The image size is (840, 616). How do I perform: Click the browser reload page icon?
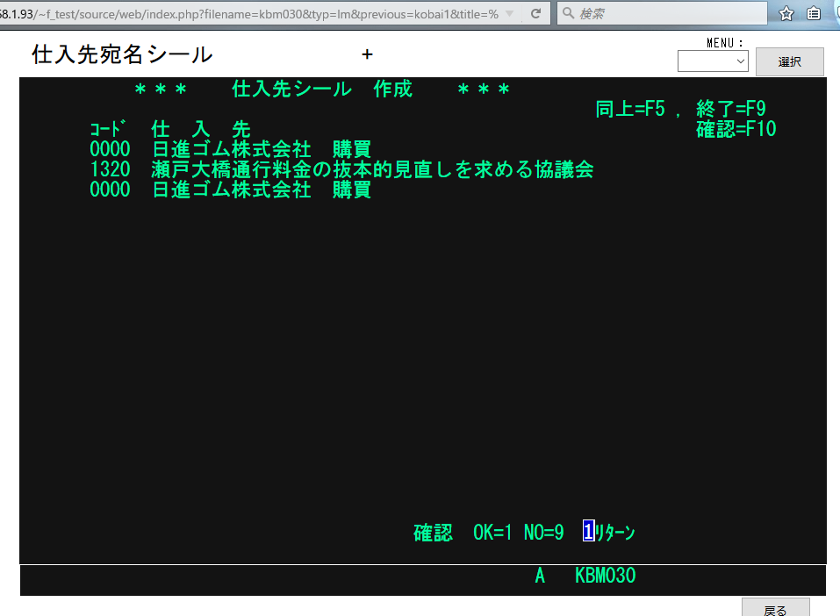point(535,13)
